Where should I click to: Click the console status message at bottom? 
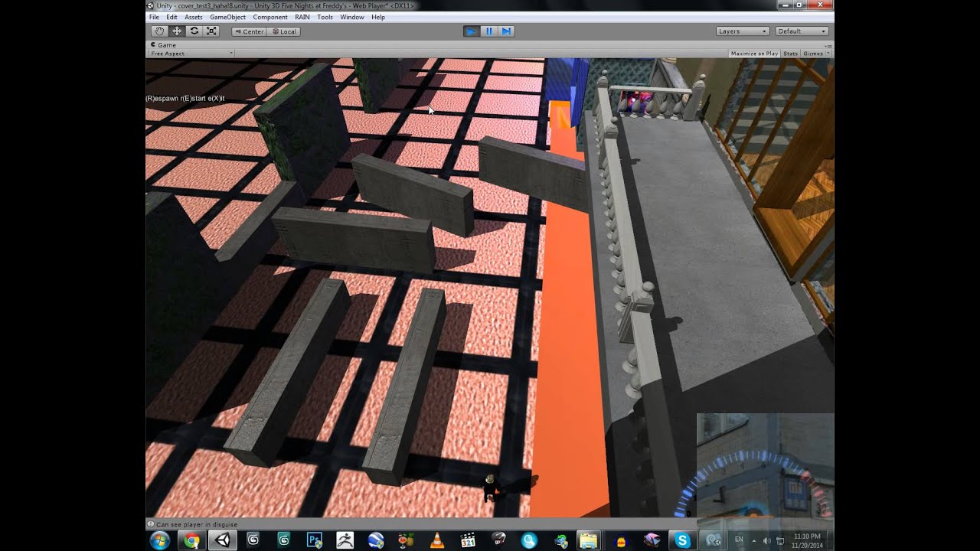pos(197,524)
